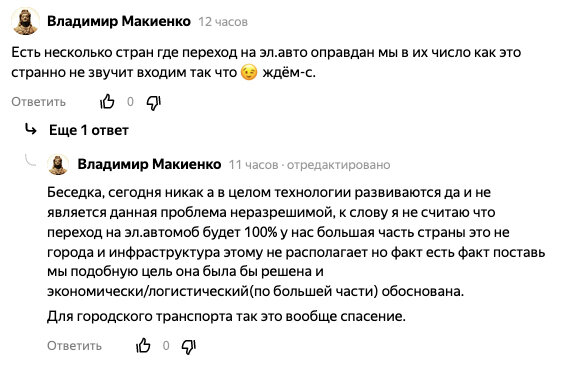Click the text of the first comment
Viewport: 588px width, 366px height.
266,62
